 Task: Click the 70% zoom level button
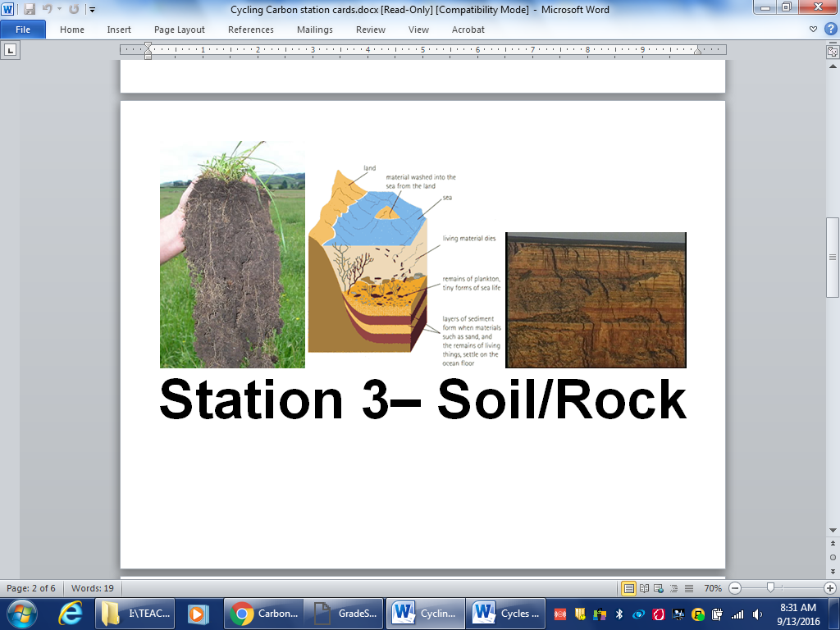tap(713, 588)
